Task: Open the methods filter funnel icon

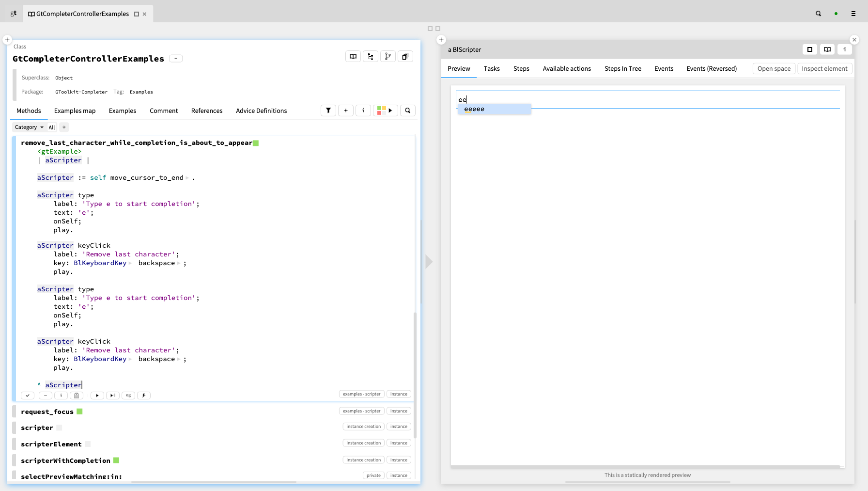Action: [x=328, y=111]
